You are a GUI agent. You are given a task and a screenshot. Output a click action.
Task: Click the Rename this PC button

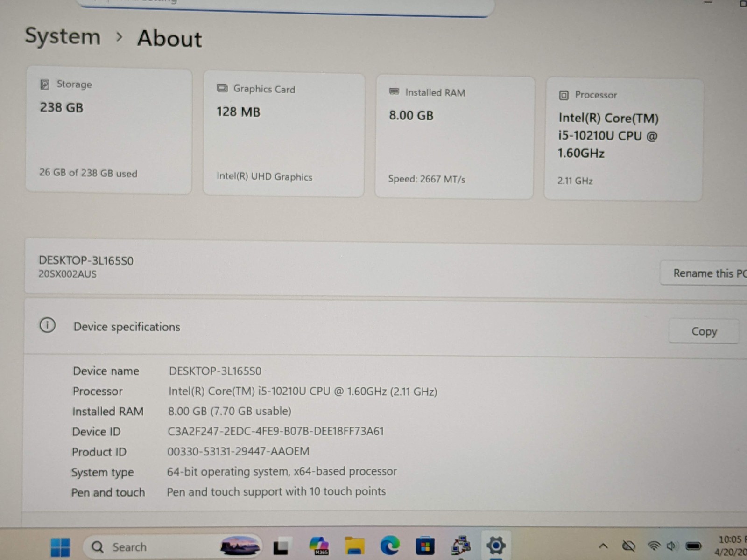coord(704,273)
